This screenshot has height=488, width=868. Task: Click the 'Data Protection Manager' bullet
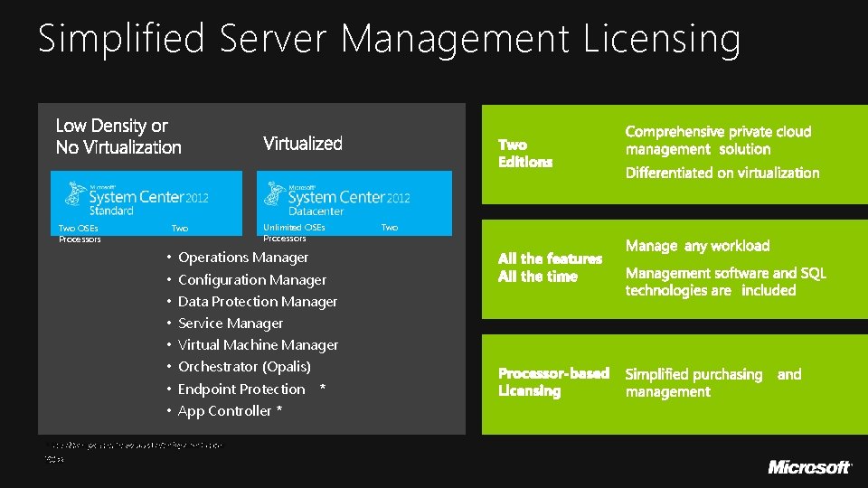tap(258, 302)
